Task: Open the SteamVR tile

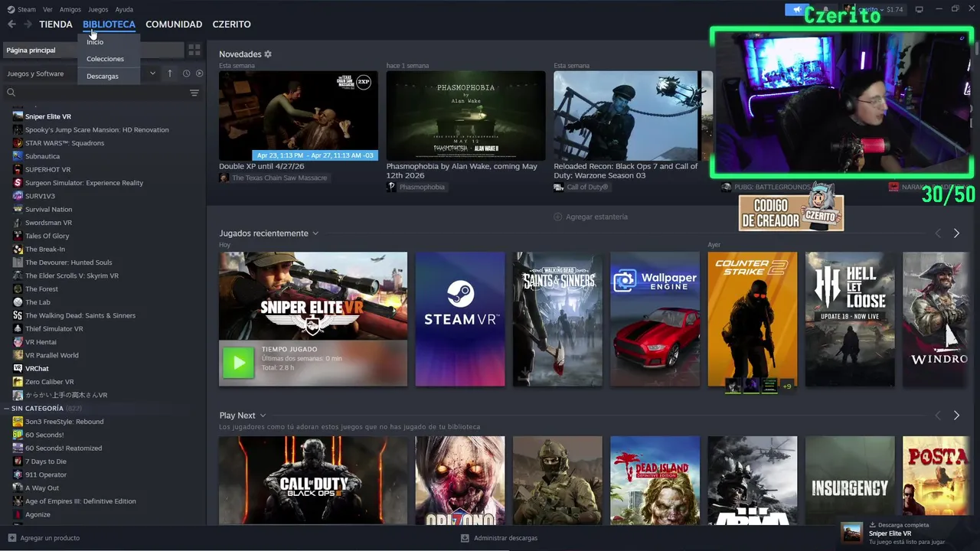Action: click(460, 319)
